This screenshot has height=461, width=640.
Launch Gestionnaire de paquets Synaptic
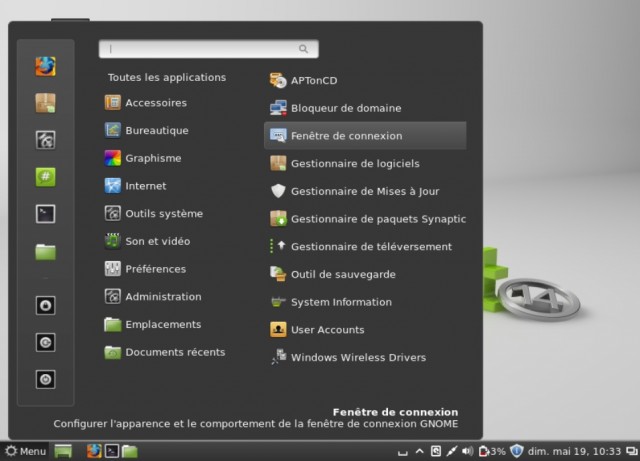(365, 219)
